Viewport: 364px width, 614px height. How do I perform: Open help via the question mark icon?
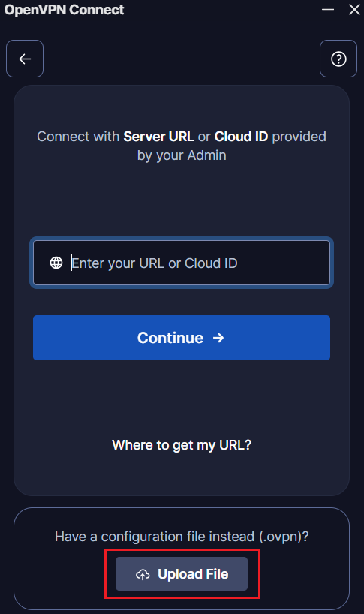[x=338, y=59]
